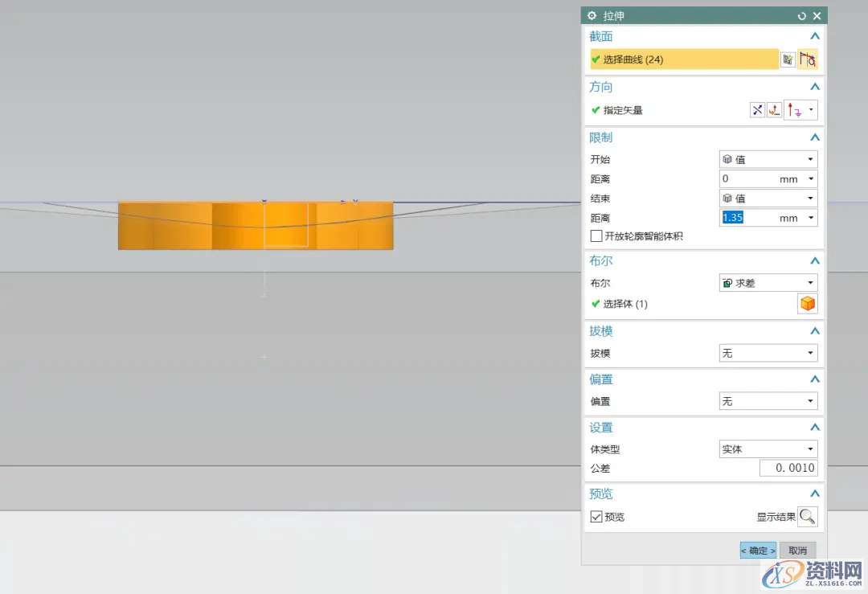Open the 拔模 draft dropdown
The height and width of the screenshot is (594, 868).
(x=768, y=353)
